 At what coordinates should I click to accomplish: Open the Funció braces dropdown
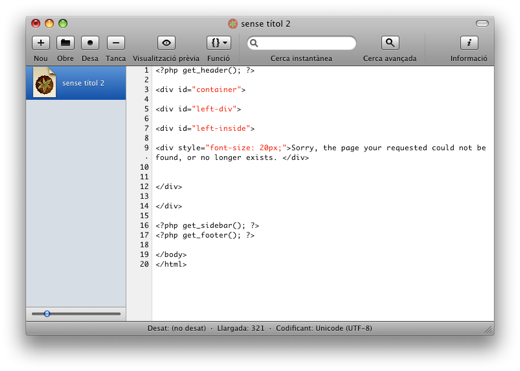(219, 43)
